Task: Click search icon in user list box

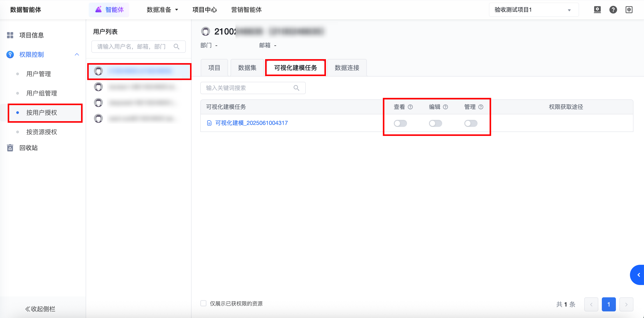Action: click(177, 47)
